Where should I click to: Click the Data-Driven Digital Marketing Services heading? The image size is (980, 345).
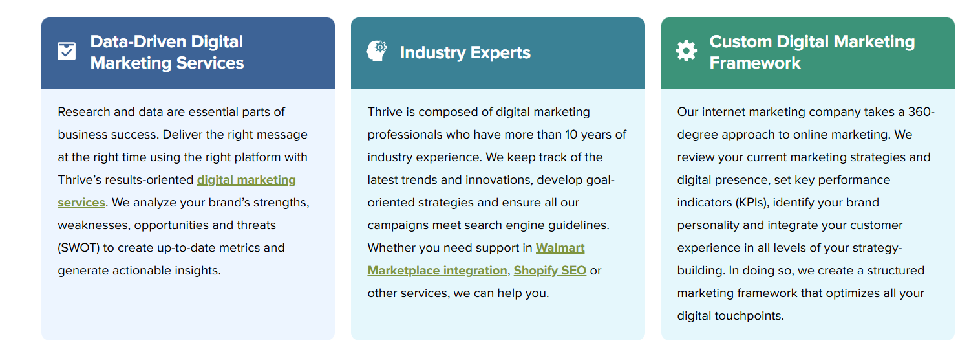point(167,52)
